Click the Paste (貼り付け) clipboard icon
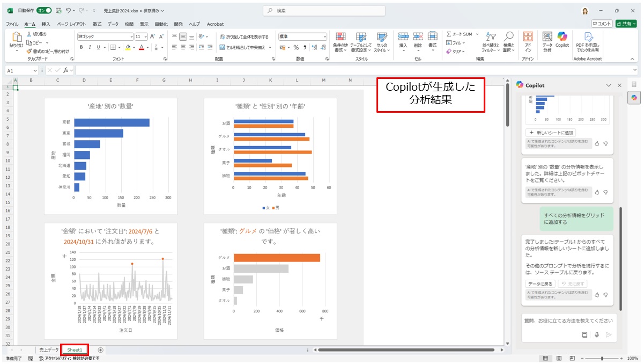This screenshot has width=644, height=364. (x=16, y=38)
